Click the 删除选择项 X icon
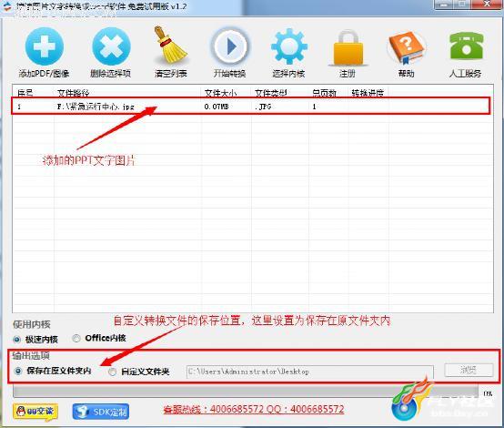The image size is (504, 428). point(111,46)
